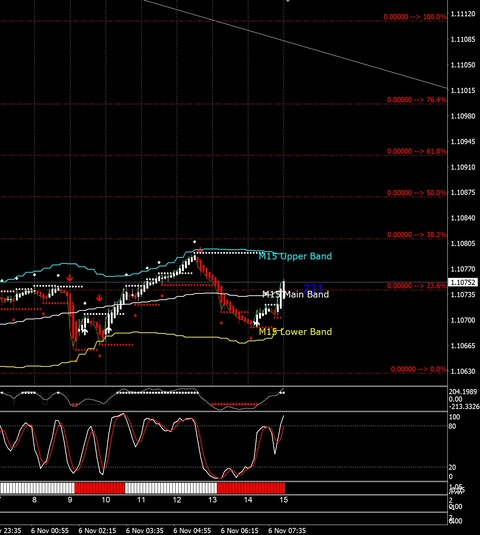Select the Fibonacci 61.8% level label
The image size is (480, 535).
pos(417,151)
